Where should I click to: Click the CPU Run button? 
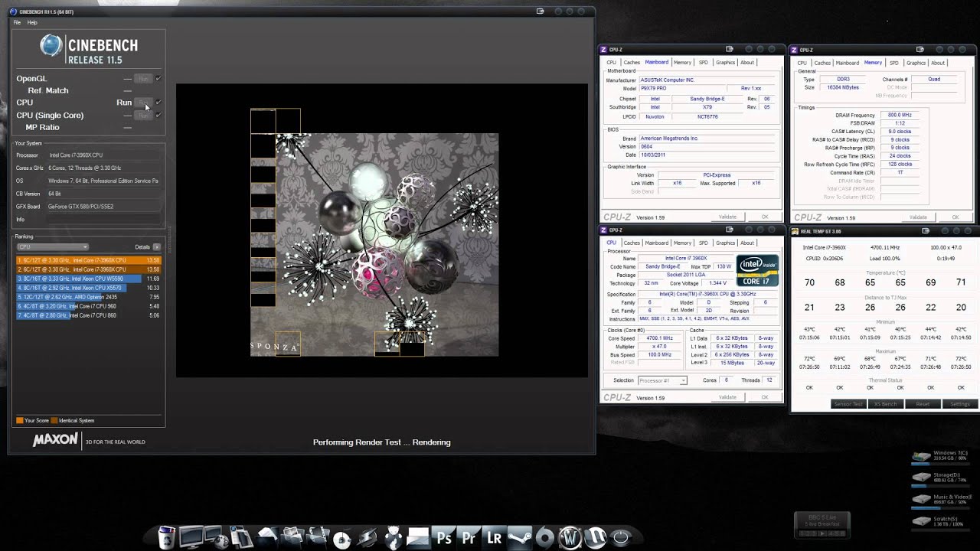(x=143, y=103)
